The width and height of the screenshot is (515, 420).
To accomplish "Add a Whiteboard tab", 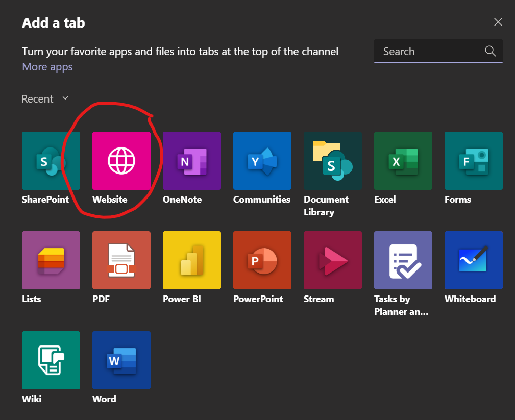I will (x=473, y=260).
